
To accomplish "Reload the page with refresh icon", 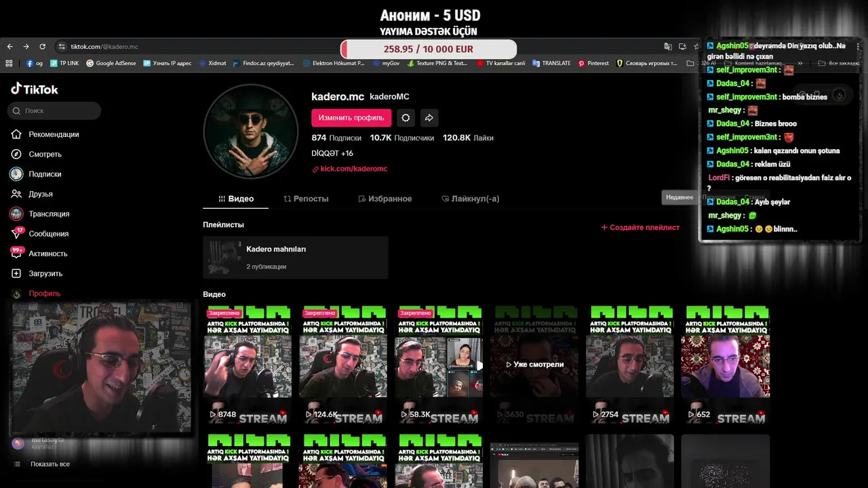I will pos(42,47).
